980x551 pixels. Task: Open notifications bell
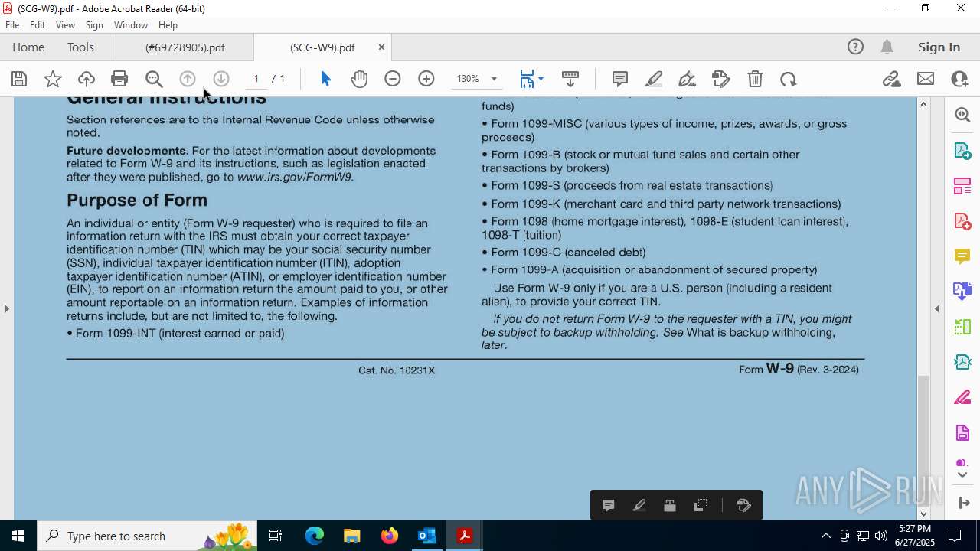pyautogui.click(x=887, y=47)
